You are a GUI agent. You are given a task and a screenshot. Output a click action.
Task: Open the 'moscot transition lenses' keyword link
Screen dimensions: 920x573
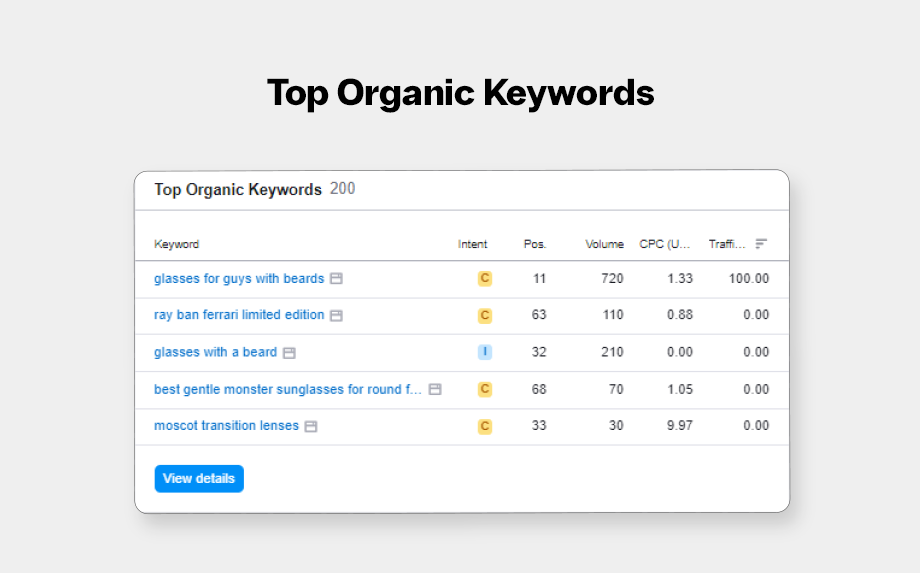[x=226, y=426]
